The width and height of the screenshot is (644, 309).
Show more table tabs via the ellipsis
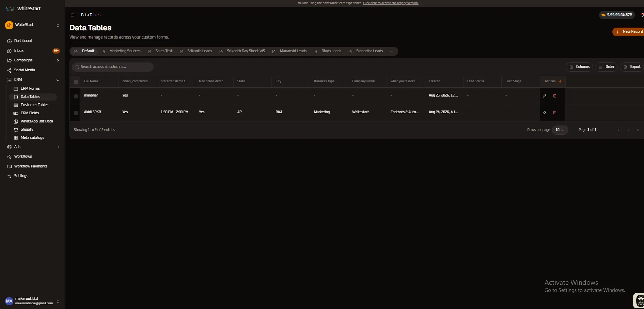click(x=392, y=51)
